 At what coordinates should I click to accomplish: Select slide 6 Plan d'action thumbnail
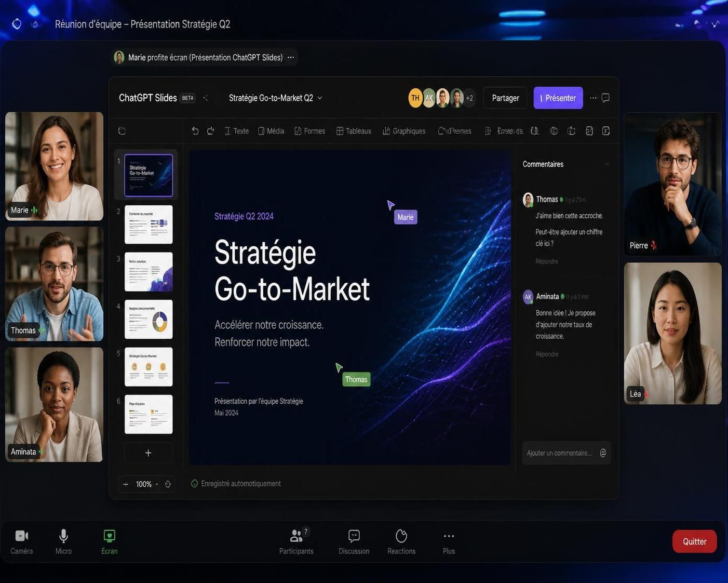pyautogui.click(x=149, y=414)
